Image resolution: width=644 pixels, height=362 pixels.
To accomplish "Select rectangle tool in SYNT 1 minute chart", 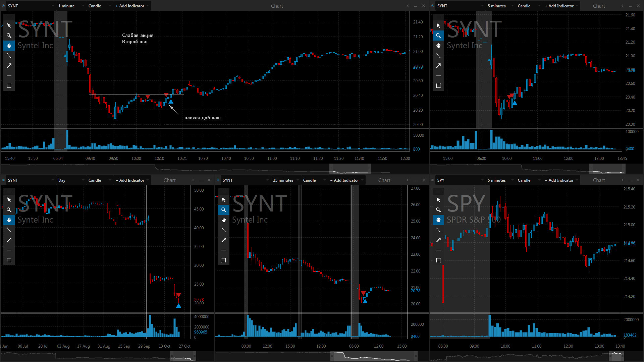I will click(9, 86).
